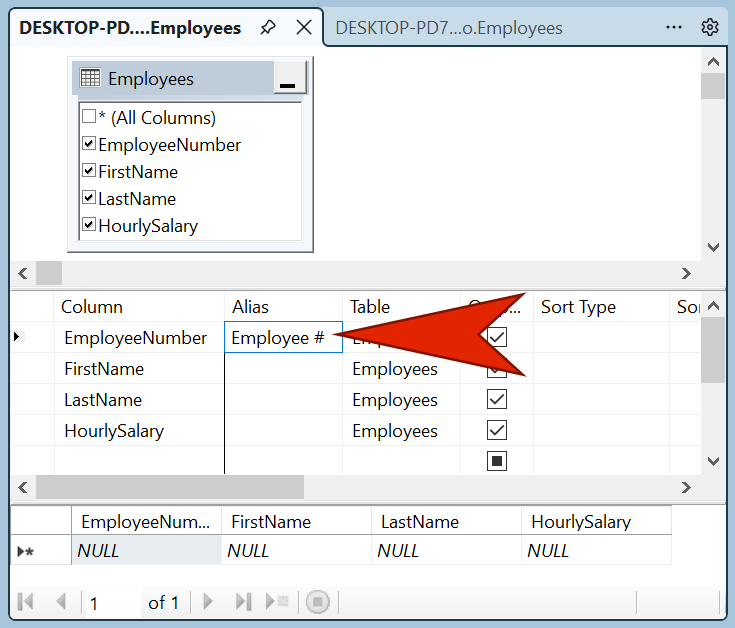Click NULL cell under HourlySalary results column
Viewport: 735px width, 628px height.
point(596,550)
